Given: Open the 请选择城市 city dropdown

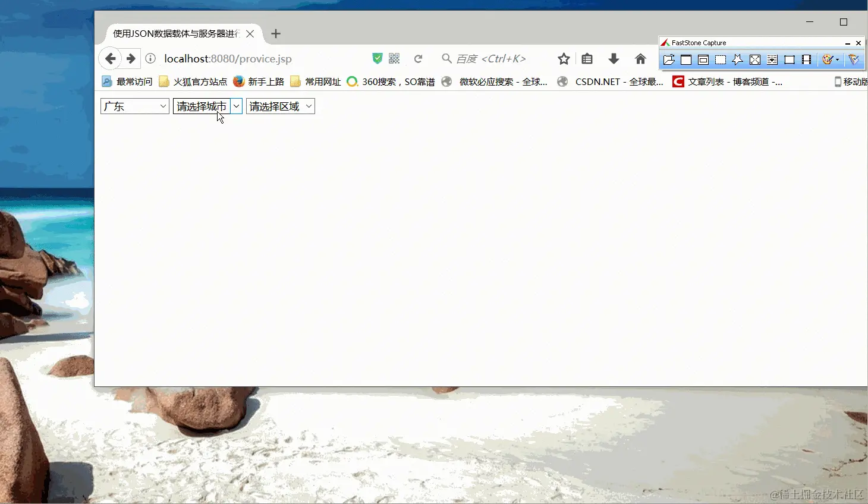Looking at the screenshot, I should 207,106.
